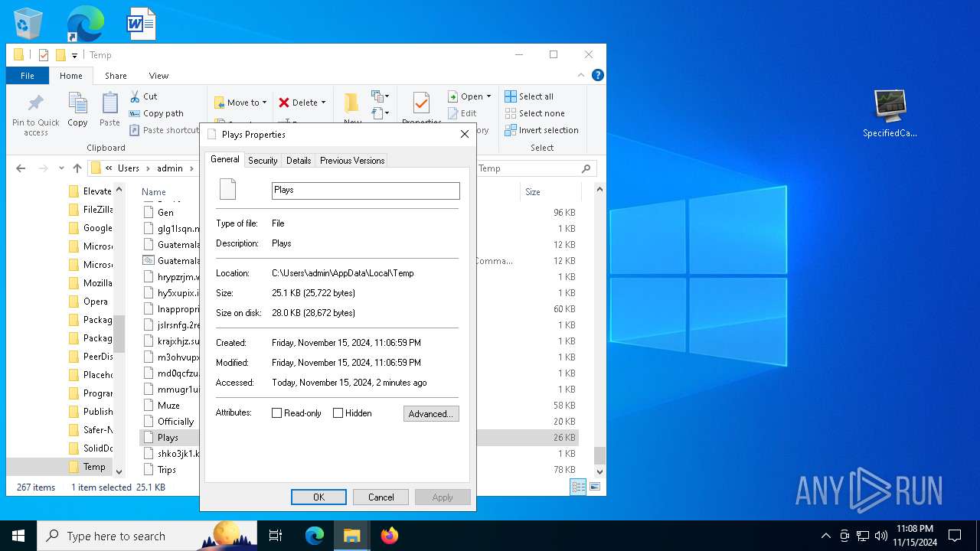Select the Trips file

(x=167, y=470)
